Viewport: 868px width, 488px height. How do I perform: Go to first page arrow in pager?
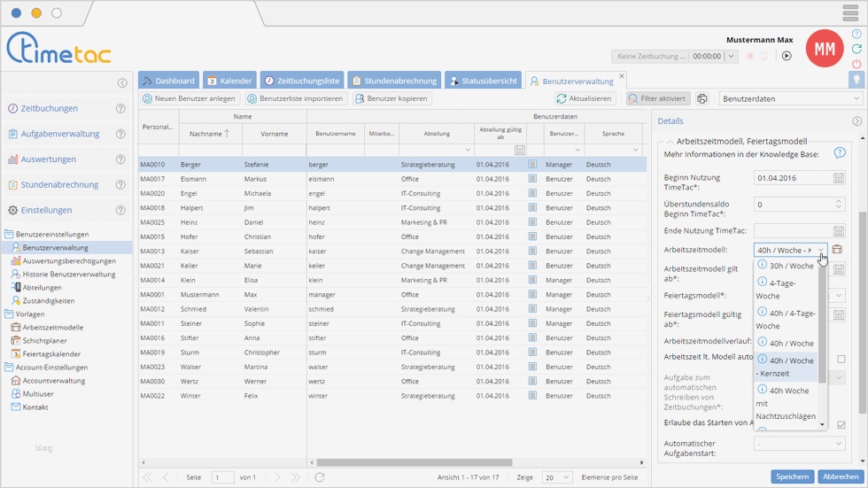pos(147,477)
